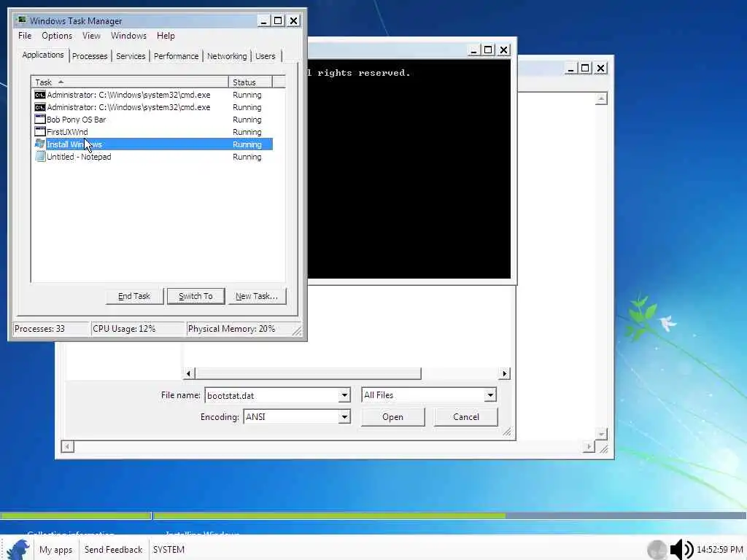This screenshot has height=560, width=747.
Task: Click the clock showing 14:52:59 PM
Action: click(719, 550)
